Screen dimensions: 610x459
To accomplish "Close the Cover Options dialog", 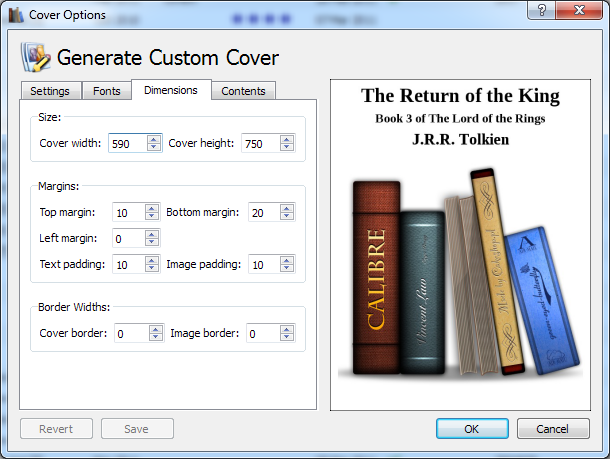I will [x=579, y=10].
